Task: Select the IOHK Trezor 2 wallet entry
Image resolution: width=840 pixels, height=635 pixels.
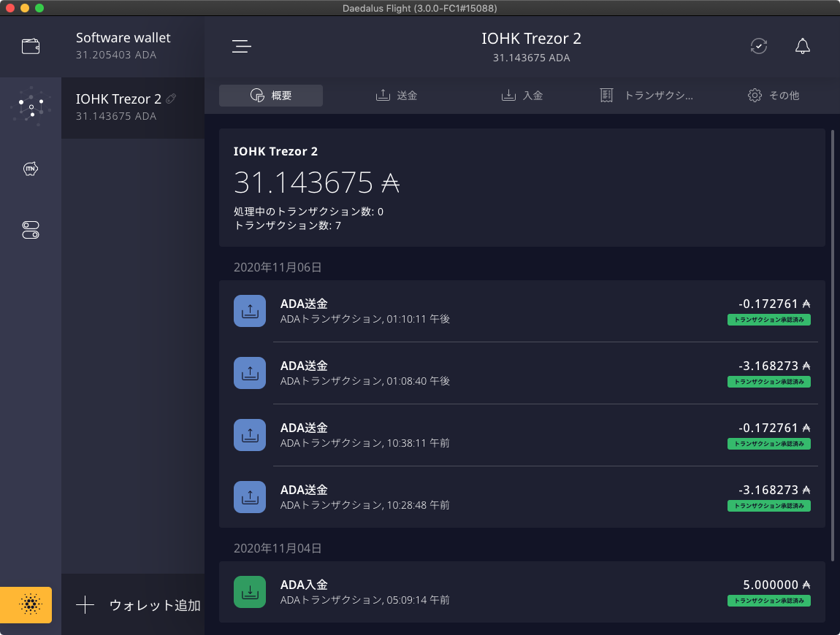Action: (x=133, y=107)
